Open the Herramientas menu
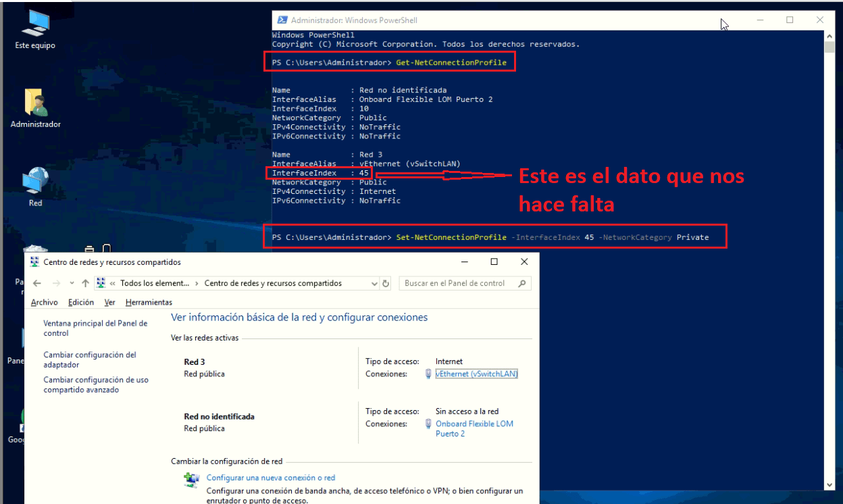 click(149, 302)
